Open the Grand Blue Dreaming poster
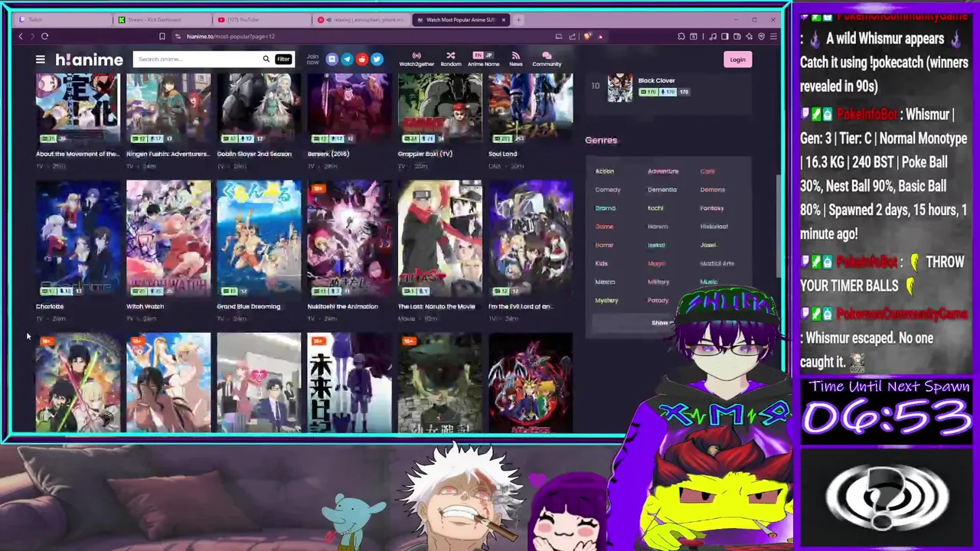 [259, 238]
